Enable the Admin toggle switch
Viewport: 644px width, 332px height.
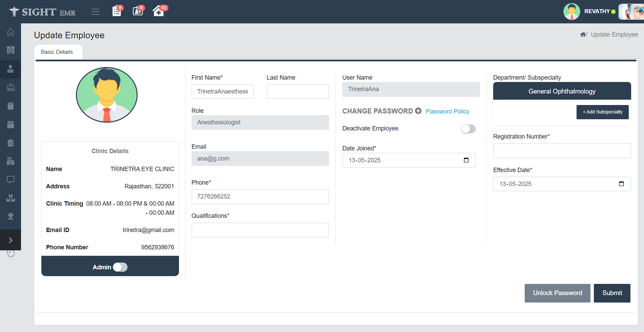pyautogui.click(x=120, y=267)
